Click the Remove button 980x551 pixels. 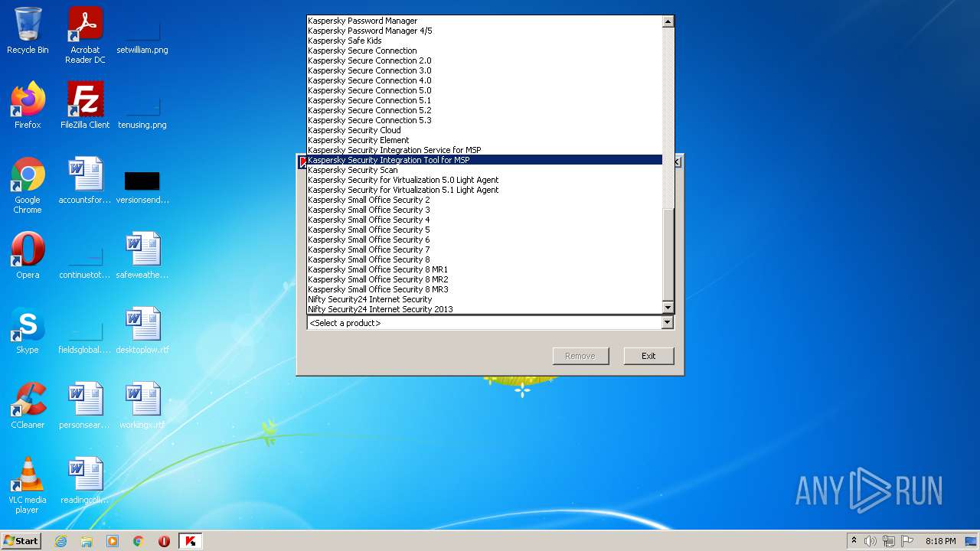click(x=580, y=356)
